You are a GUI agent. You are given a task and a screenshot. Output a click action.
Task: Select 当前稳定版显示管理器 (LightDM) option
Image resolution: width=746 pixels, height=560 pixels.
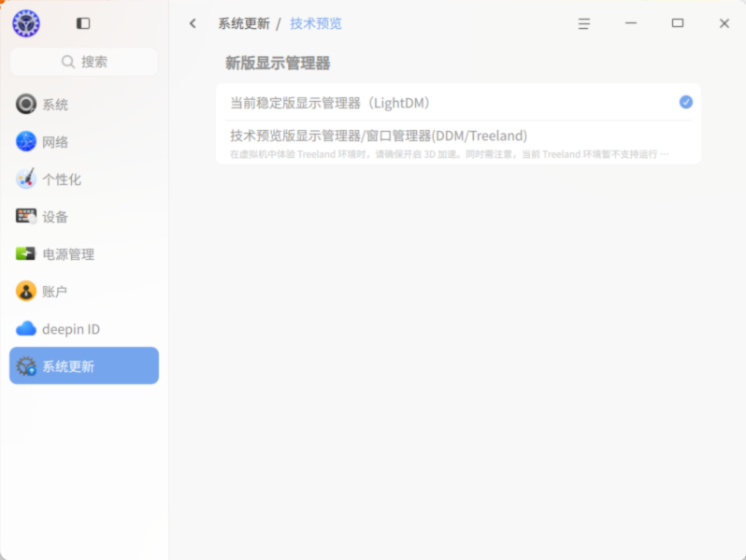click(459, 103)
